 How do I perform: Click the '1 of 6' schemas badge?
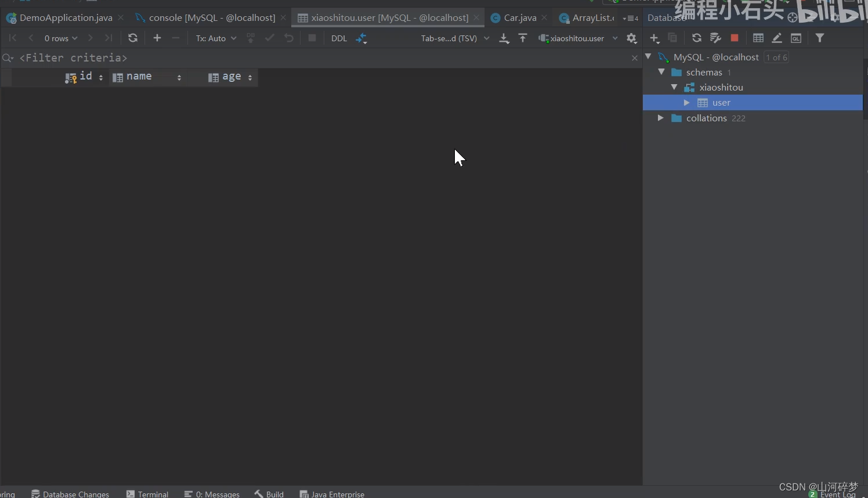(776, 57)
